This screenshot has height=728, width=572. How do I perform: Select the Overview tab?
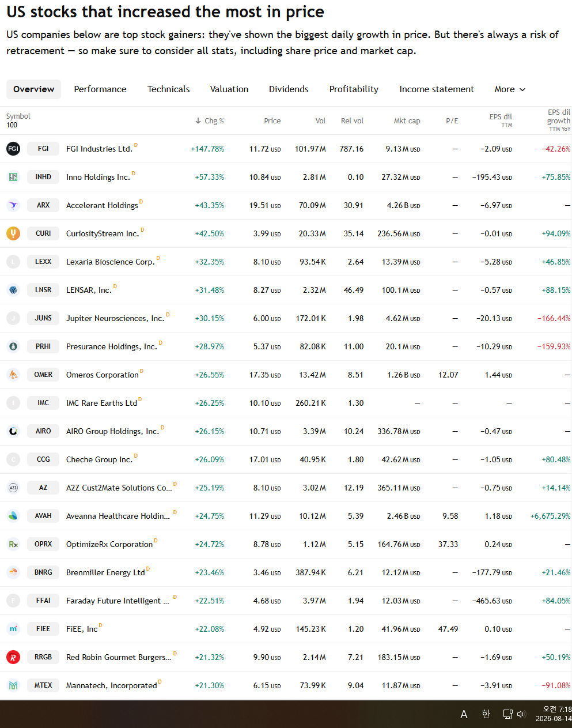coord(34,89)
